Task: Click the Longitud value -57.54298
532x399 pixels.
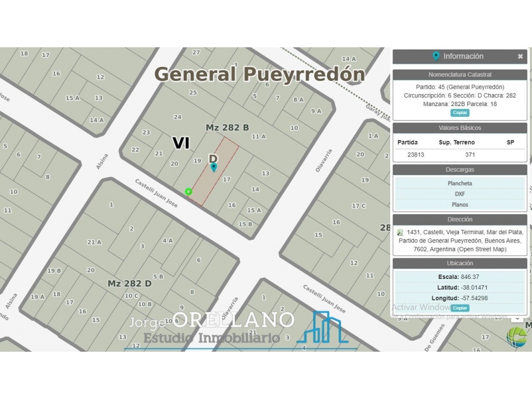Action: pos(474,298)
